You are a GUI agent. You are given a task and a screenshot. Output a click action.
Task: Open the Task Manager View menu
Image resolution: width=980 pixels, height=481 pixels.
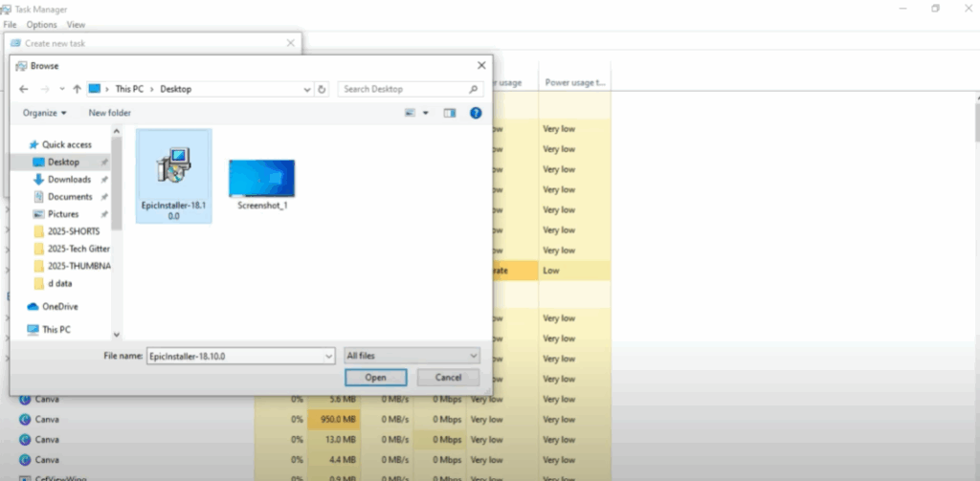[76, 25]
